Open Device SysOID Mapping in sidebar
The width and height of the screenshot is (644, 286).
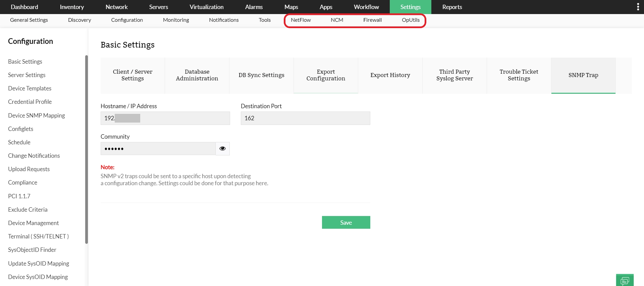(38, 277)
